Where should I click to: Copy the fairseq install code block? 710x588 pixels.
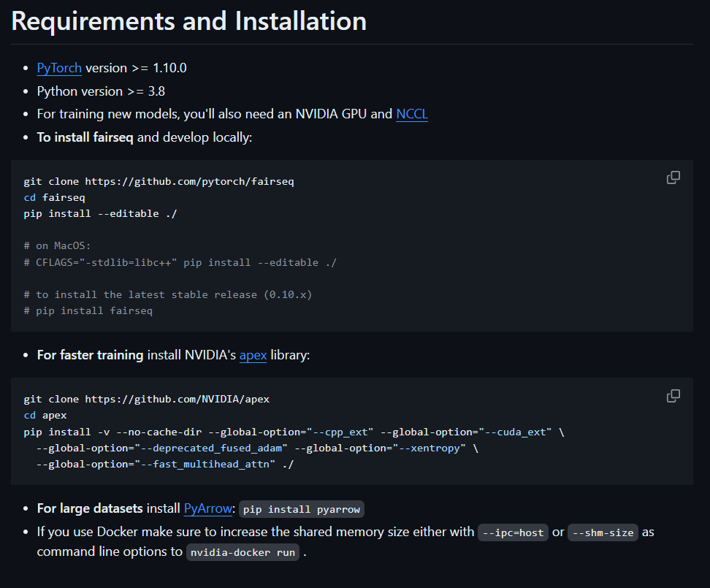(x=673, y=177)
